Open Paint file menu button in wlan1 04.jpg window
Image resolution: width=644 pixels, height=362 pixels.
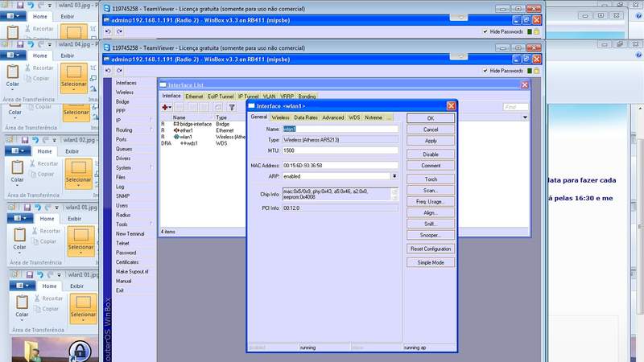(13, 55)
